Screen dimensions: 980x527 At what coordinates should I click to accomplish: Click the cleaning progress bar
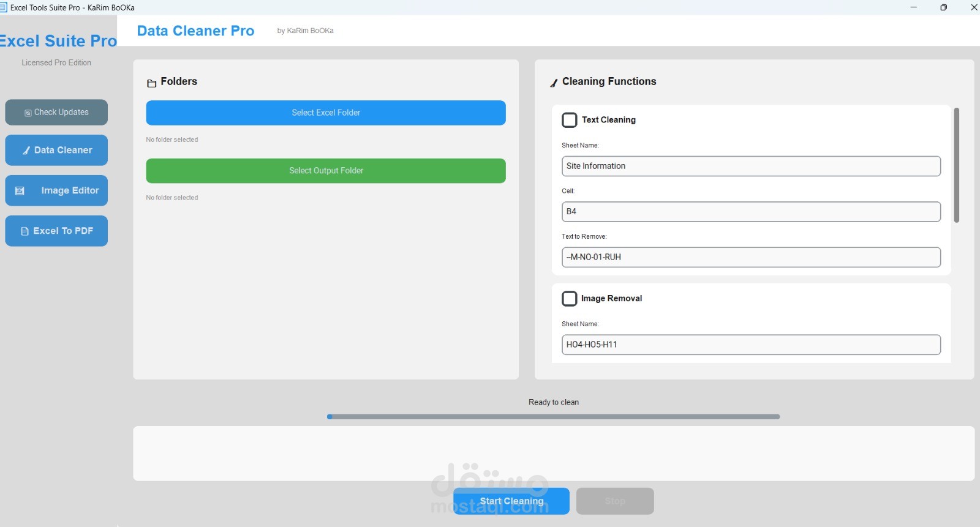554,417
